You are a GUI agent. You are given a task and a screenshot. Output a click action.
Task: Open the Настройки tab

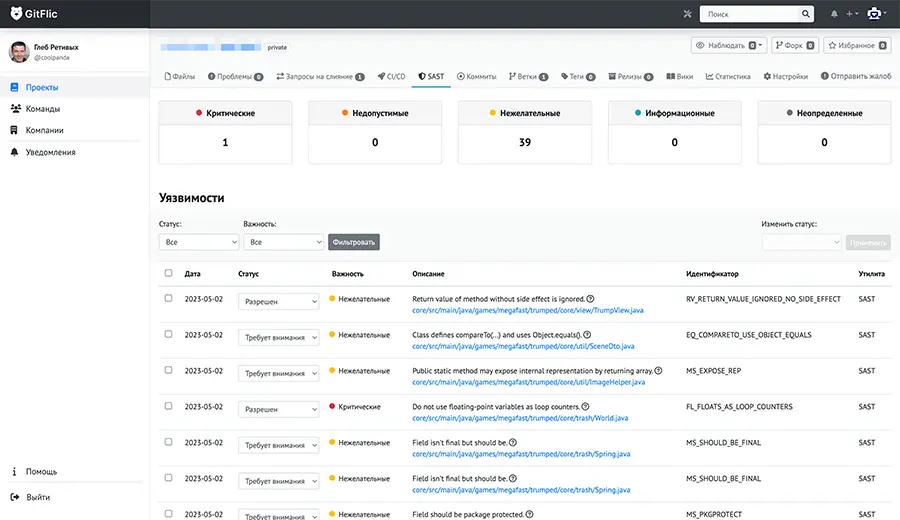pos(786,76)
